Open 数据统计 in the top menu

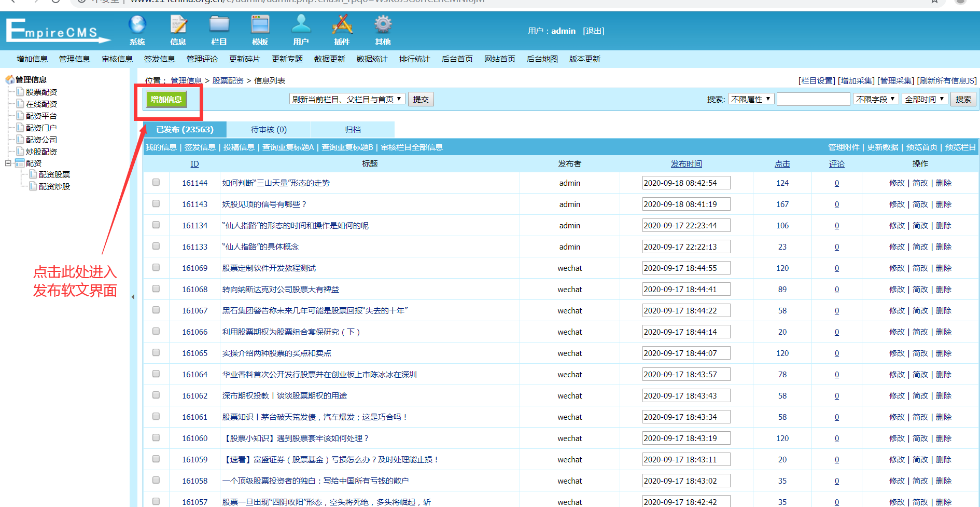[x=372, y=59]
